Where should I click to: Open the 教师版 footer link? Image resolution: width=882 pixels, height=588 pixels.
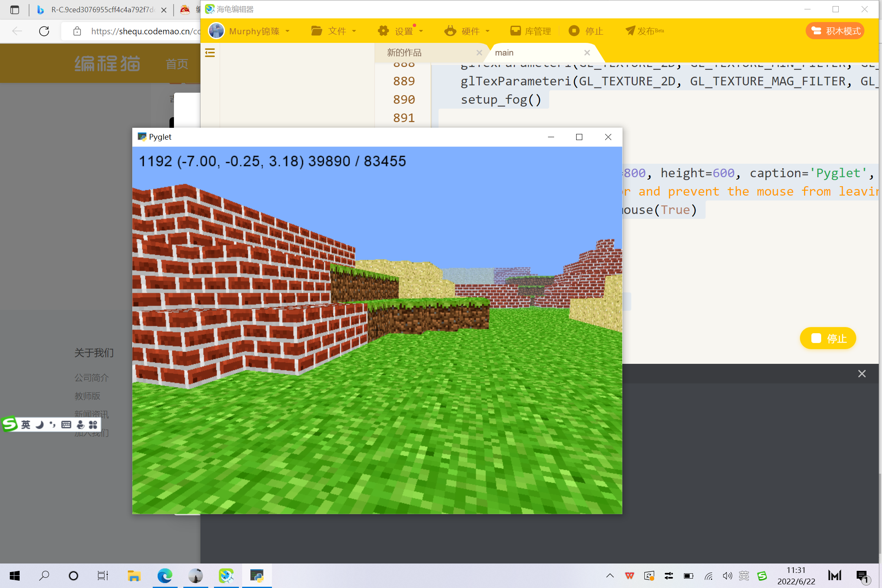(87, 396)
